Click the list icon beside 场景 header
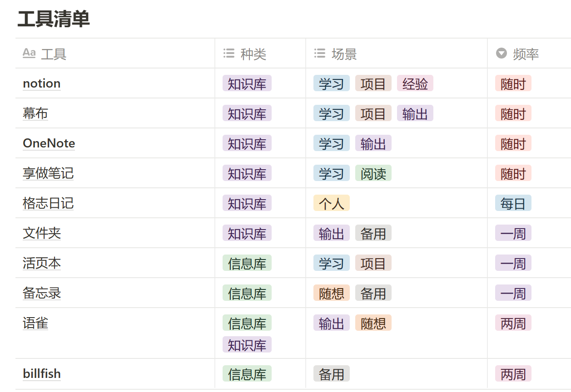 pos(320,54)
